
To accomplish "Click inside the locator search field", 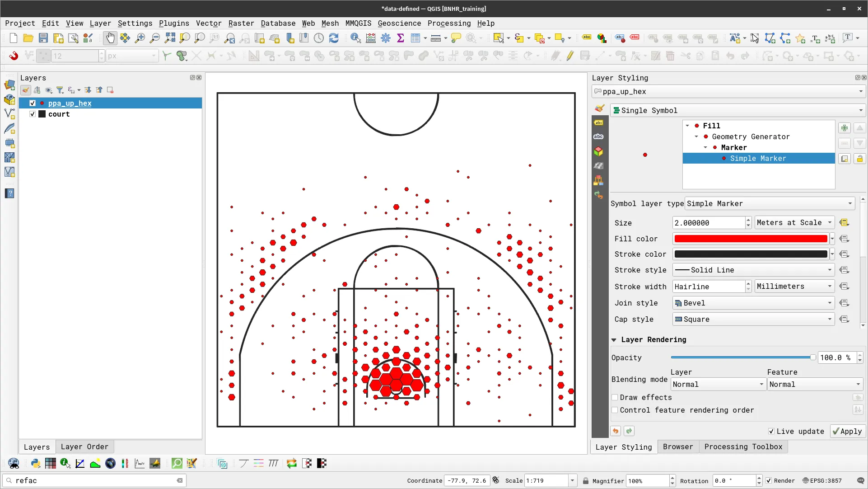I will pyautogui.click(x=90, y=480).
